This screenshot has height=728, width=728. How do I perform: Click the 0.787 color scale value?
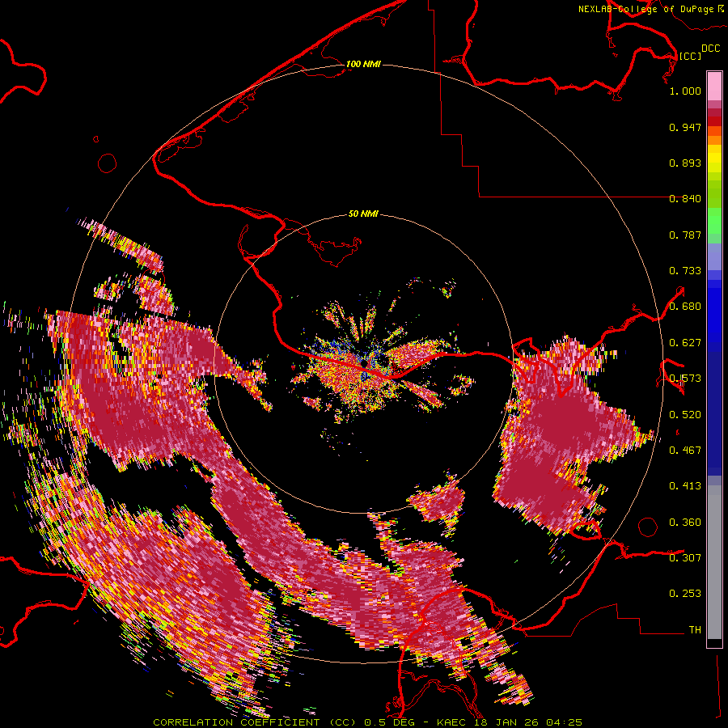pyautogui.click(x=685, y=235)
